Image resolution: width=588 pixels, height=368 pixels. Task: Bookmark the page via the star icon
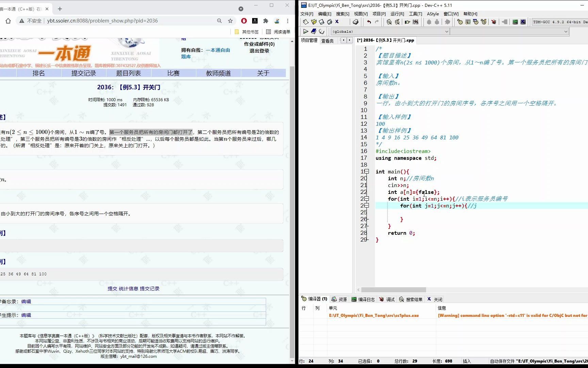point(230,21)
